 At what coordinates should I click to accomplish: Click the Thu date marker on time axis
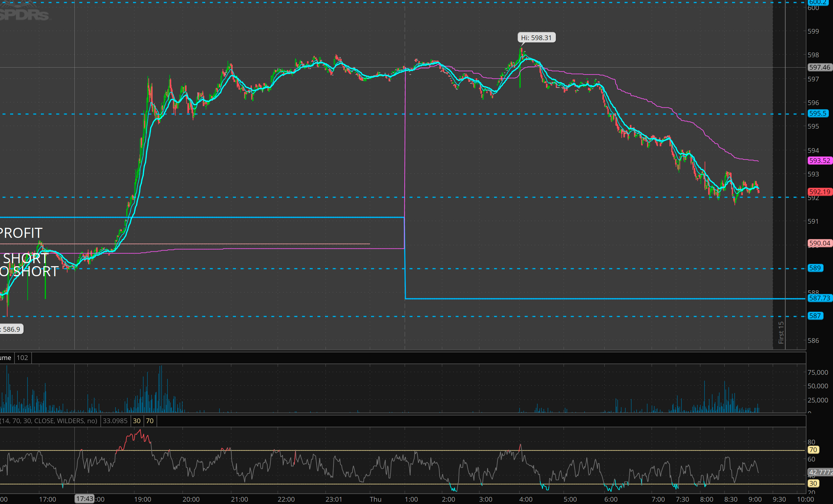click(375, 499)
